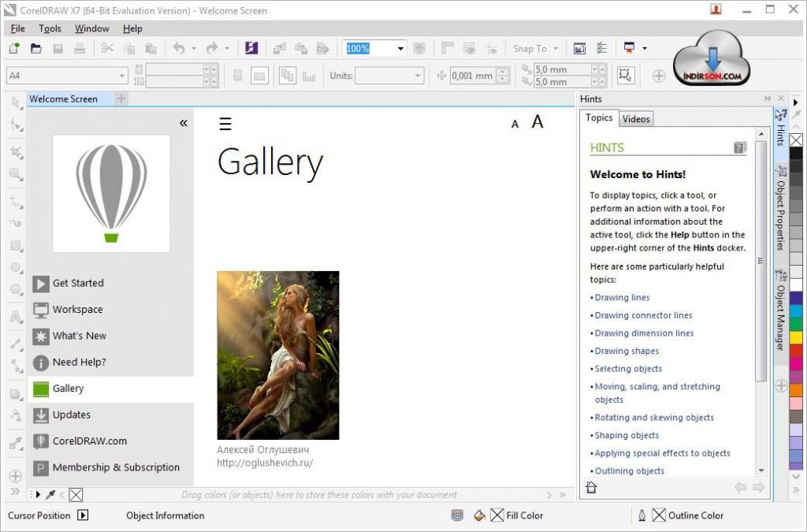807x532 pixels.
Task: Open the Object Manager docker tab
Action: click(780, 311)
